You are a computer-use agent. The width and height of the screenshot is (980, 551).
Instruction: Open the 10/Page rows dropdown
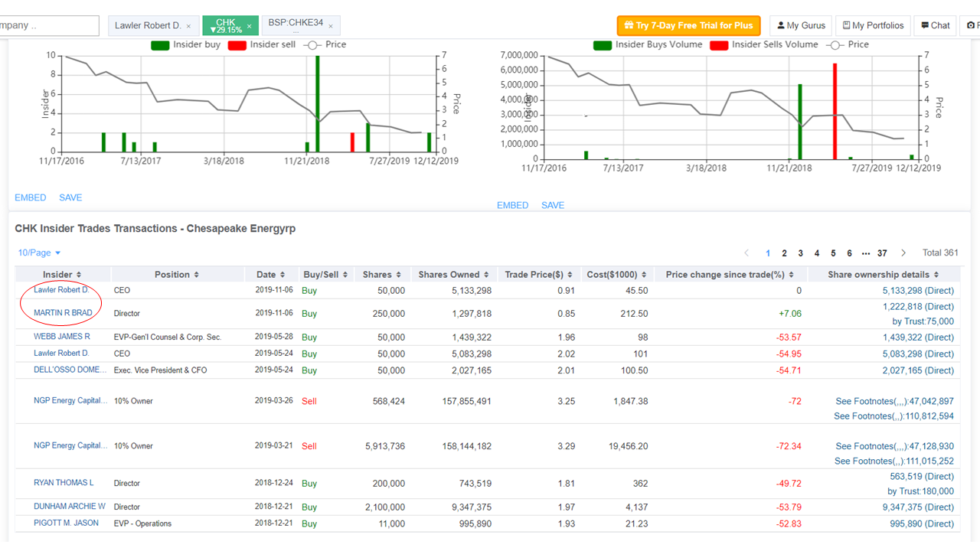click(x=39, y=253)
